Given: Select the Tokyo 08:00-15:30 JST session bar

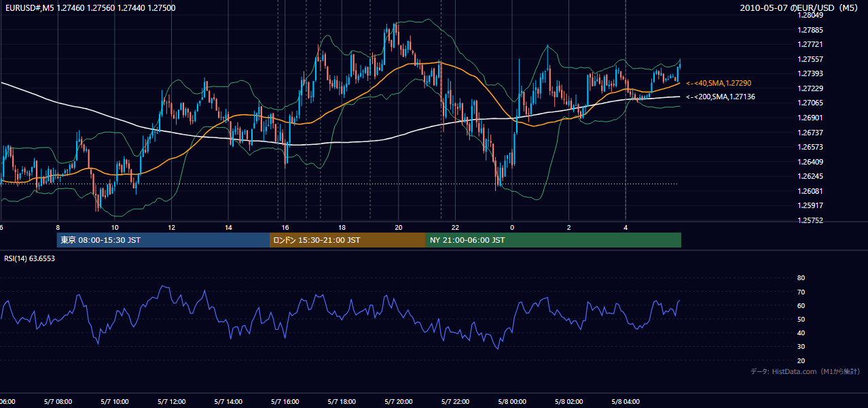Looking at the screenshot, I should pos(164,240).
